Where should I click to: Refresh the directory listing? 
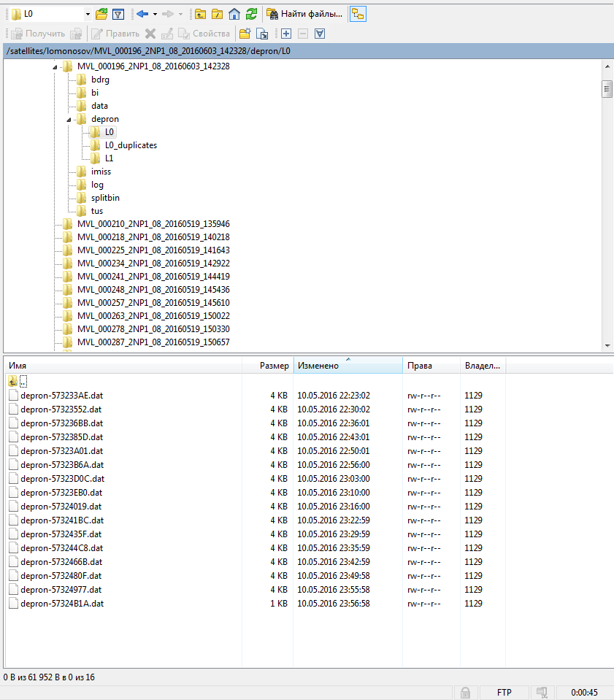coord(251,14)
